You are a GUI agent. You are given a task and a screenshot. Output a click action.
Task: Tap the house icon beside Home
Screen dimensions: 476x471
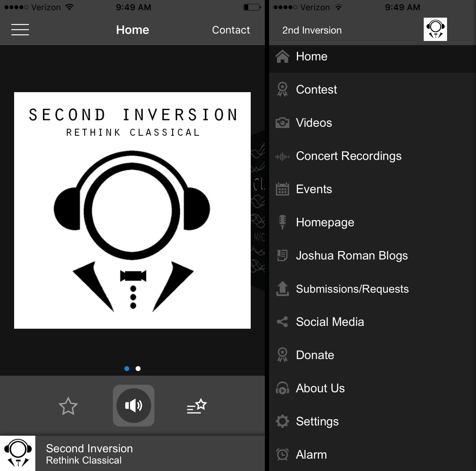tap(282, 56)
